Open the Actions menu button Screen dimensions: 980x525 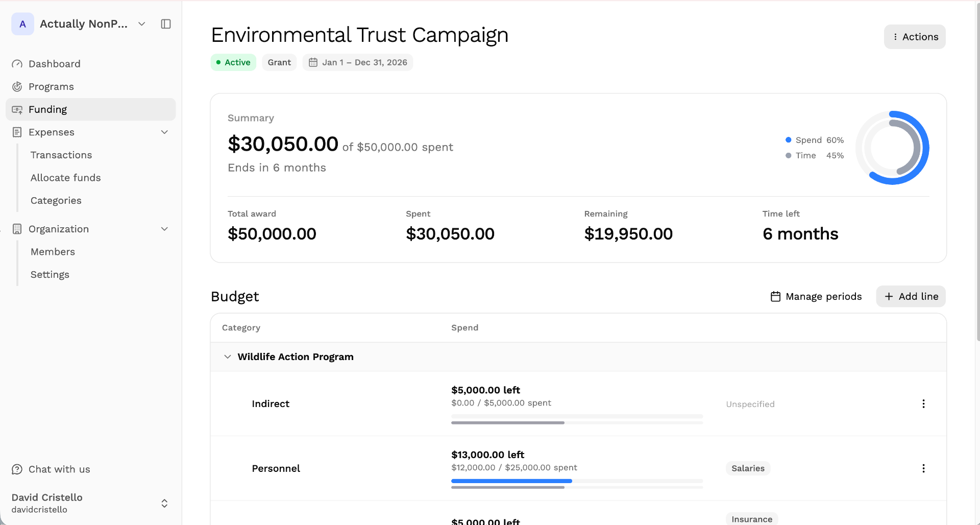pos(915,37)
